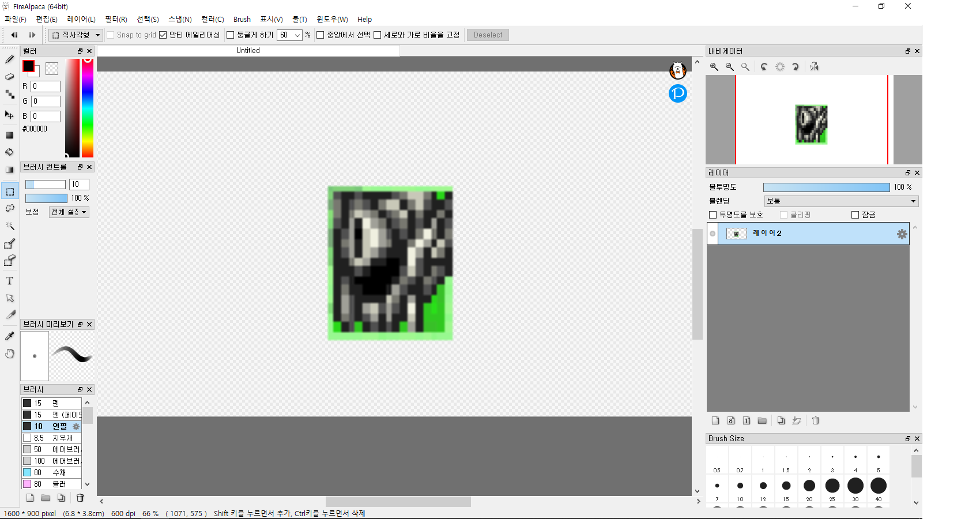Choose the Text tool

[10, 281]
